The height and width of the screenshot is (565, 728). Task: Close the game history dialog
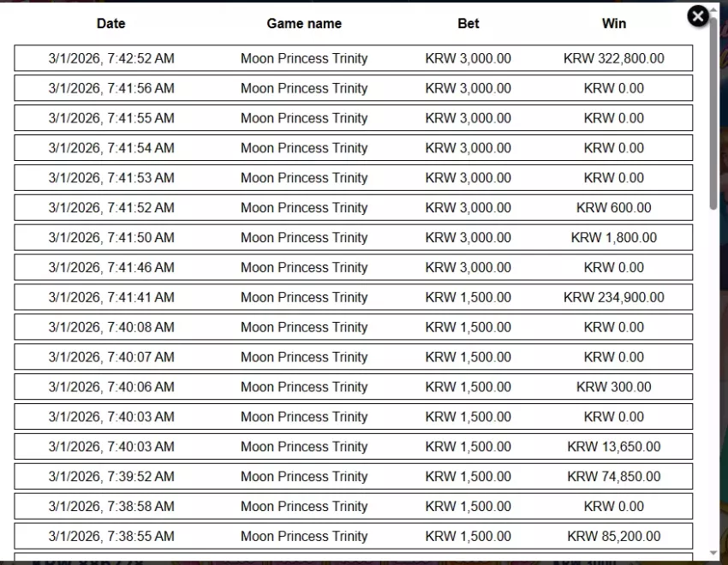tap(697, 17)
